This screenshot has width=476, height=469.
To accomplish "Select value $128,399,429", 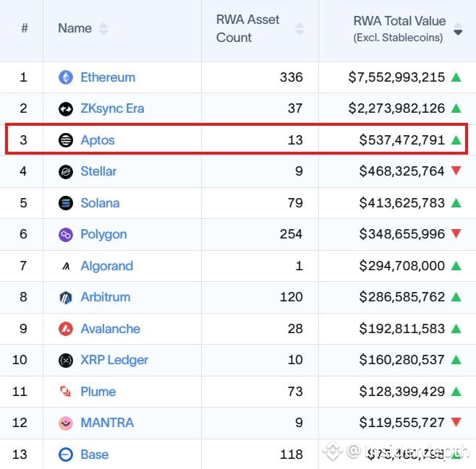I will pyautogui.click(x=402, y=392).
